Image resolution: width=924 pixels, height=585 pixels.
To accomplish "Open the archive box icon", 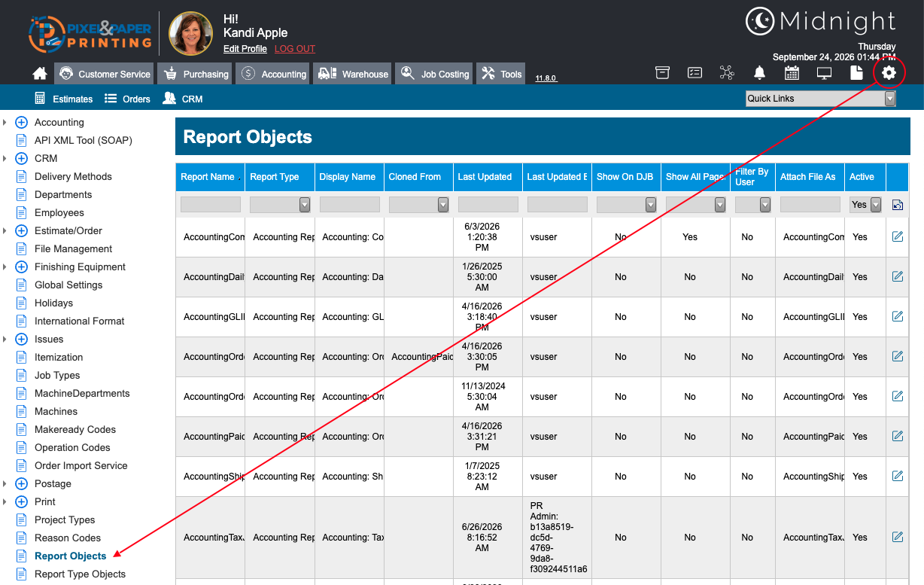I will 662,73.
